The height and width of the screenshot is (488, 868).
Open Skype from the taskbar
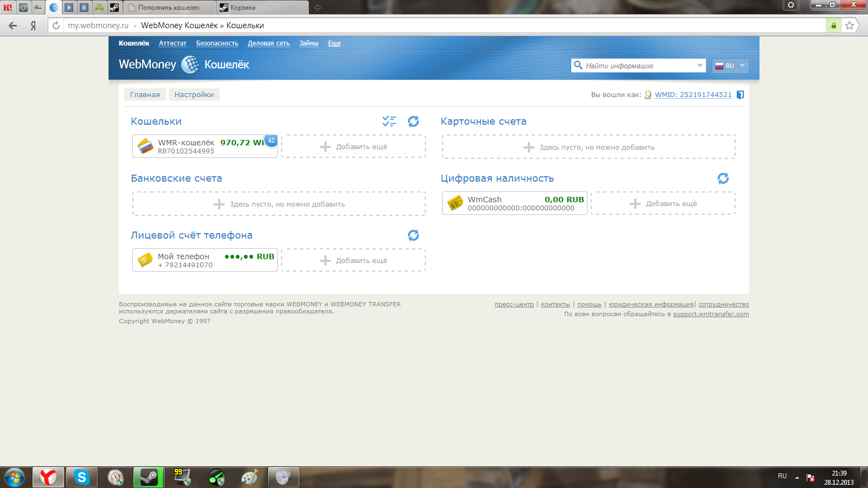[82, 477]
